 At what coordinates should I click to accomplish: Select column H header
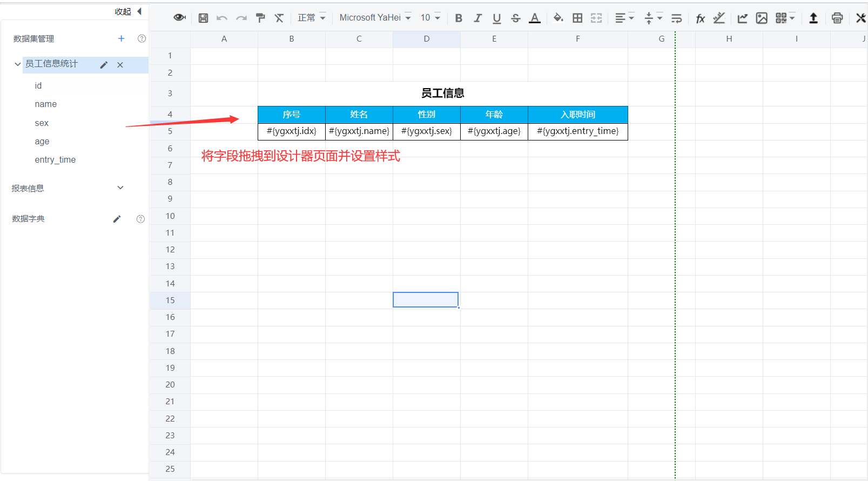coord(729,39)
